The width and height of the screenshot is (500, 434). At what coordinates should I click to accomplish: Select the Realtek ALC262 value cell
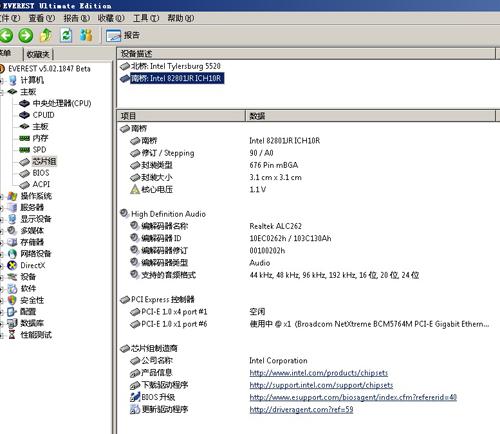tap(275, 226)
